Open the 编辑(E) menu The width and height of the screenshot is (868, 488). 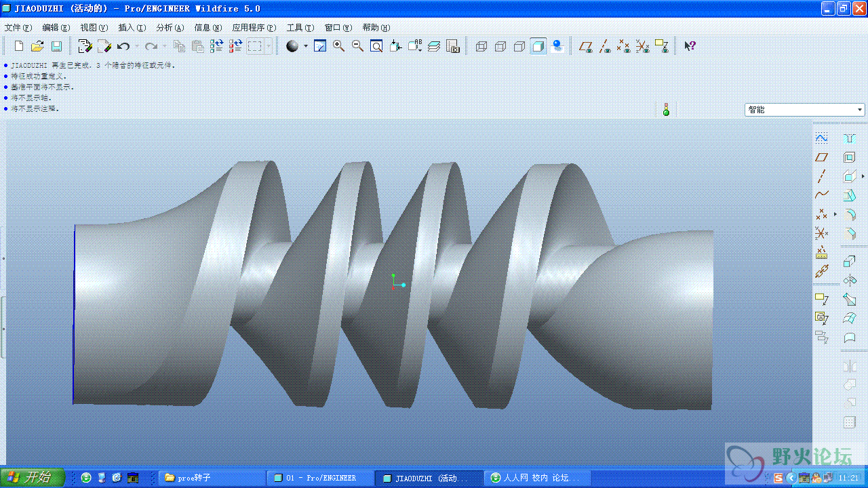pyautogui.click(x=56, y=28)
